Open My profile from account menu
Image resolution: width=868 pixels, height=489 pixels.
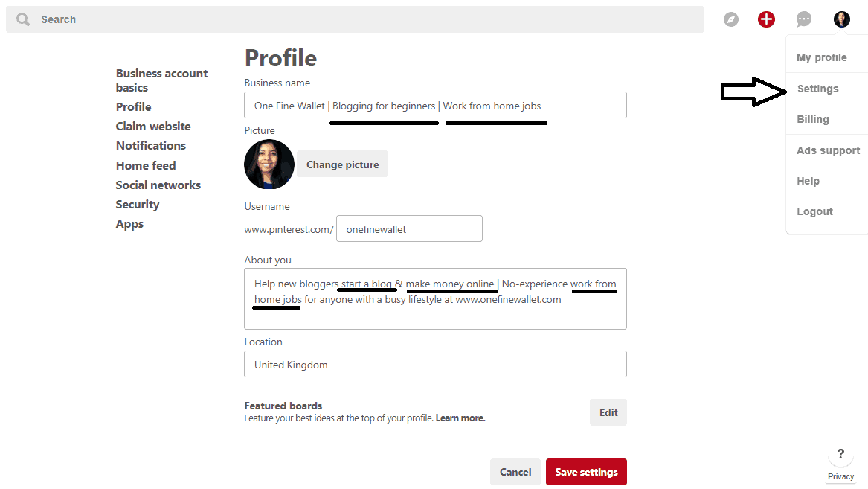tap(821, 57)
